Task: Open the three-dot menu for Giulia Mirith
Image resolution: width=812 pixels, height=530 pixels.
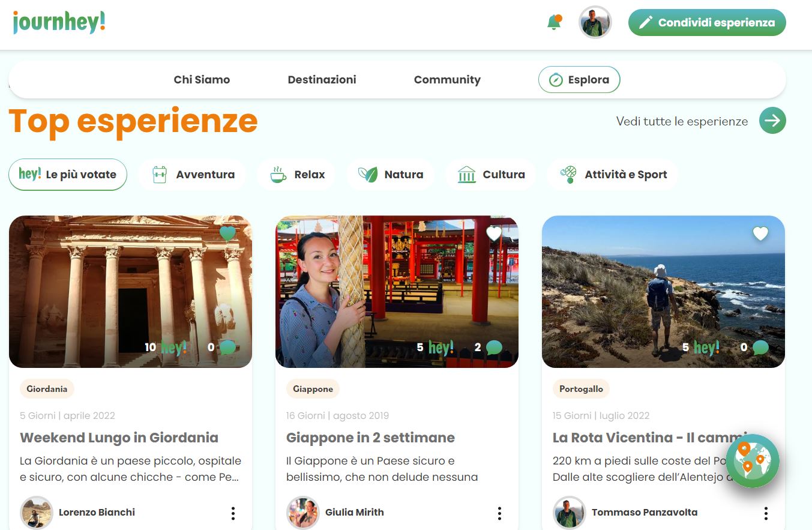Action: [x=499, y=513]
